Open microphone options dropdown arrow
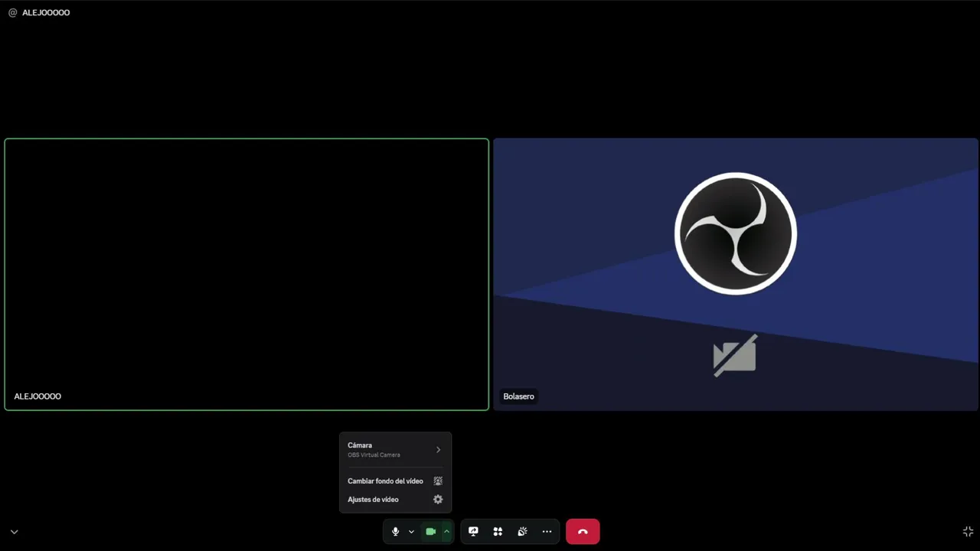 tap(411, 532)
